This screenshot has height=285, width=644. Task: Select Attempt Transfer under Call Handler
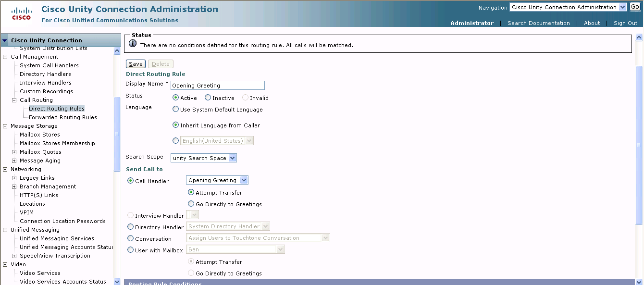[x=191, y=192]
